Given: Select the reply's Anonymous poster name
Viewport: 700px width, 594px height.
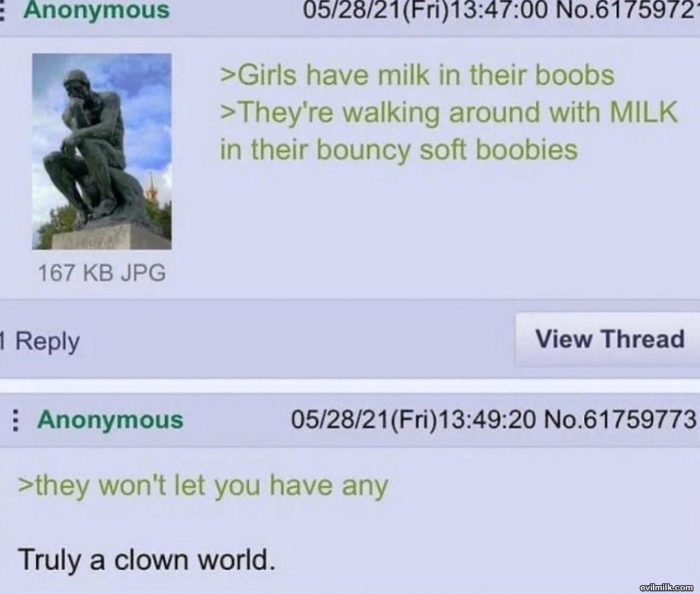Looking at the screenshot, I should point(110,420).
